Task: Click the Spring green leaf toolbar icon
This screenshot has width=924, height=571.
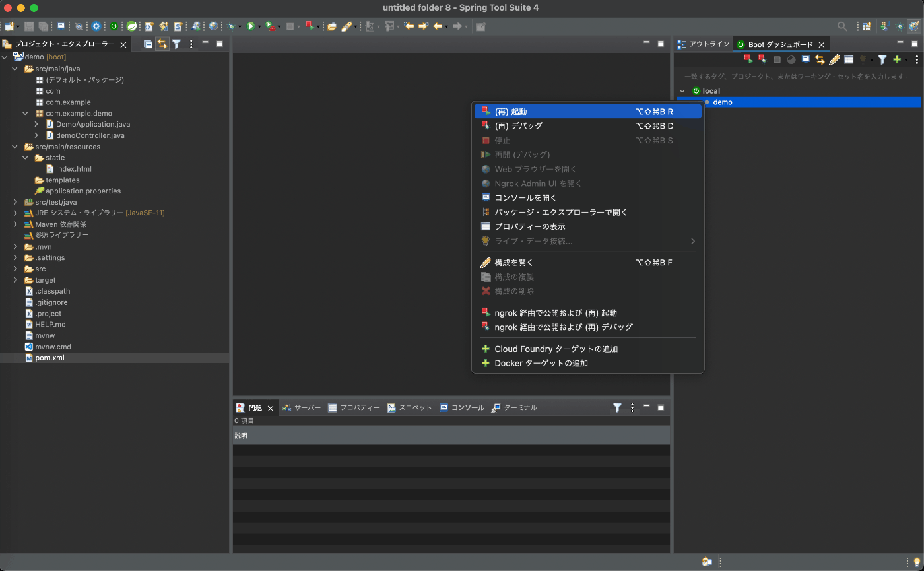Action: tap(132, 26)
